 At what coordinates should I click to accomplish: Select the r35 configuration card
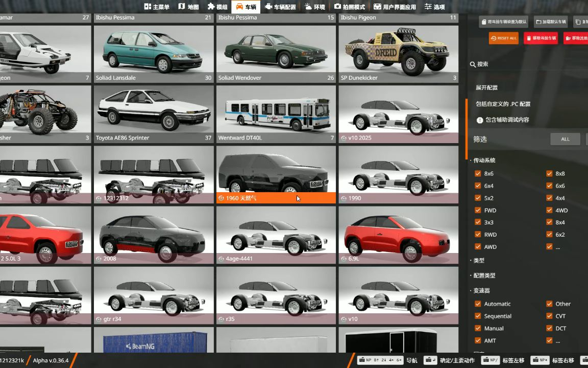coord(276,295)
